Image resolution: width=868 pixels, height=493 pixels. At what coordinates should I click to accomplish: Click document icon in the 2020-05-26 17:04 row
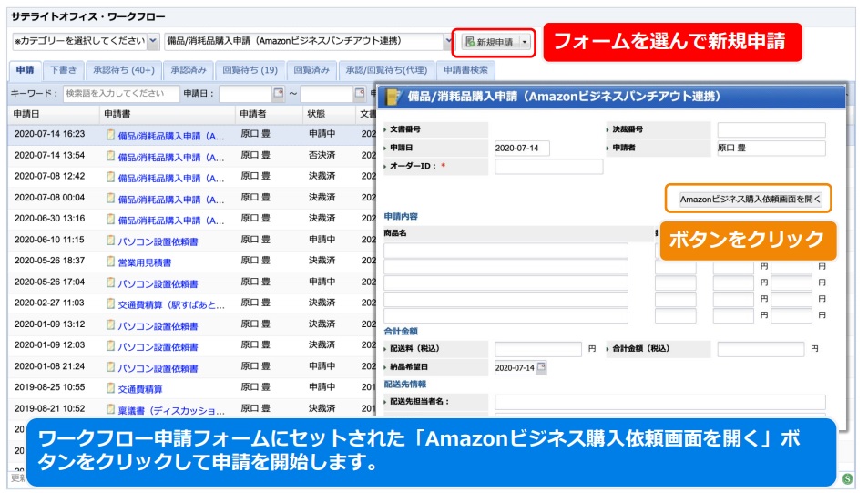[x=111, y=282]
